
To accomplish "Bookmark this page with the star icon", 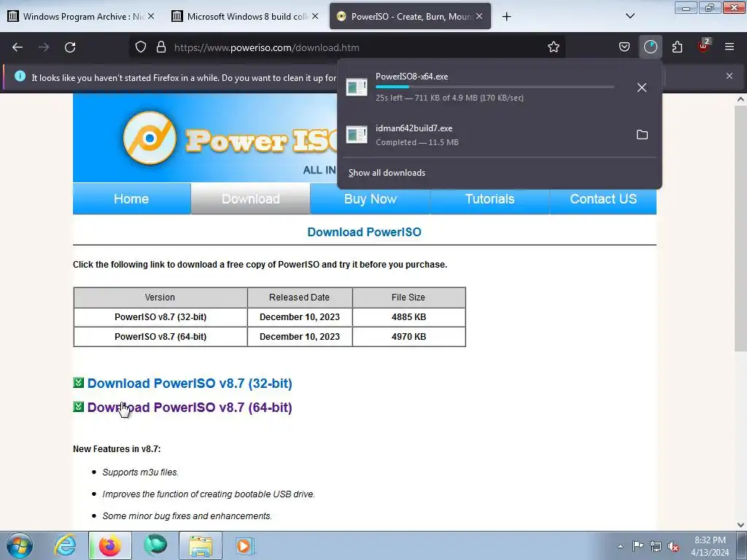I will [x=553, y=47].
